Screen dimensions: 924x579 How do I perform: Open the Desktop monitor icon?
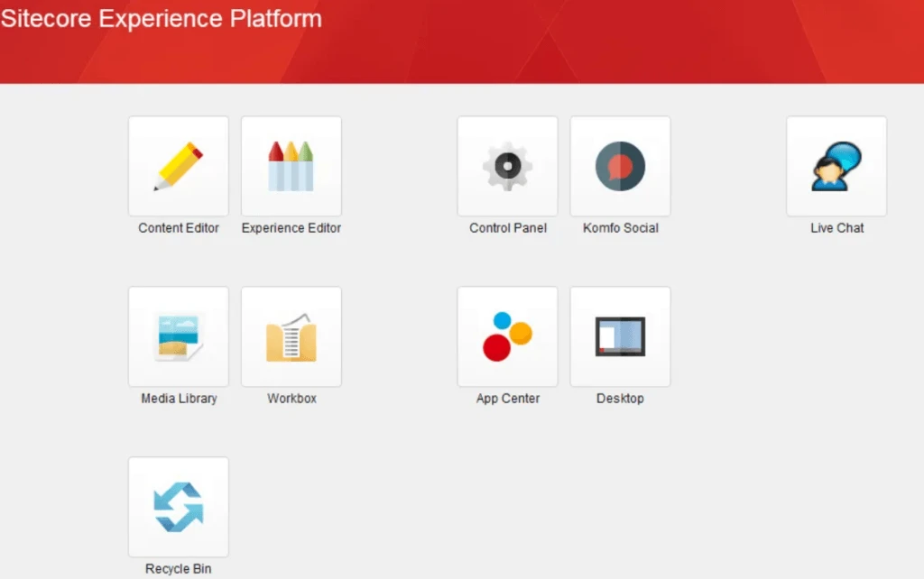[x=620, y=337]
